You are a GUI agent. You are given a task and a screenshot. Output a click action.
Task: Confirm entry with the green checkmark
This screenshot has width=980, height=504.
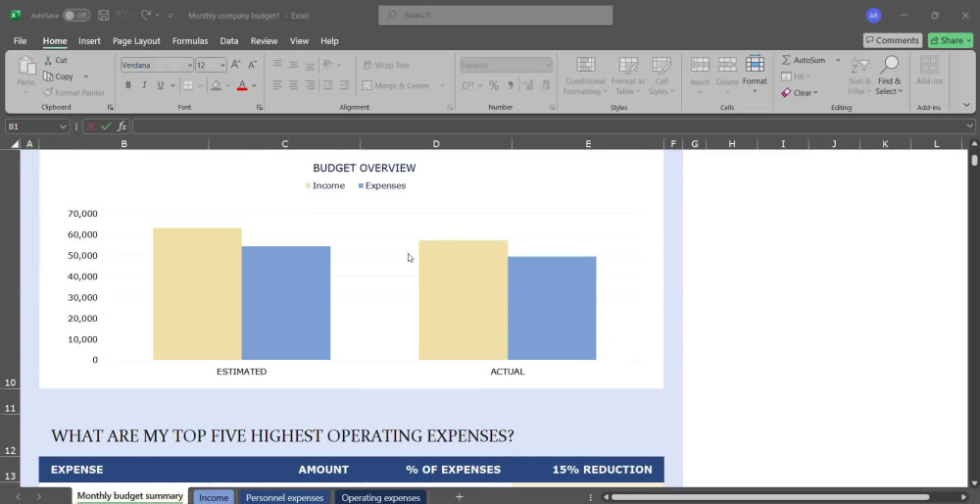click(x=106, y=126)
